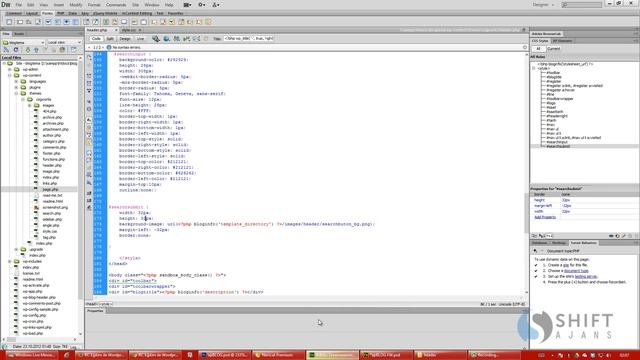Click the 'document type' link
Screen dimensions: 640x360
pyautogui.click(x=576, y=271)
